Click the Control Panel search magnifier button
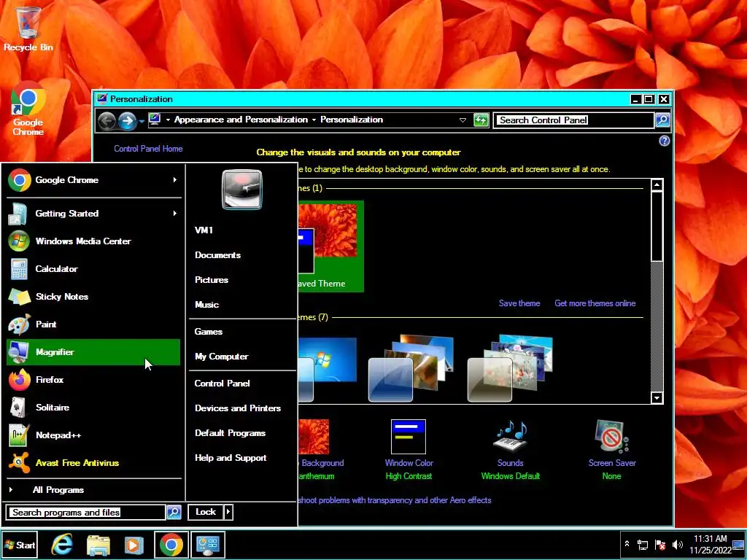747x560 pixels. coord(662,120)
